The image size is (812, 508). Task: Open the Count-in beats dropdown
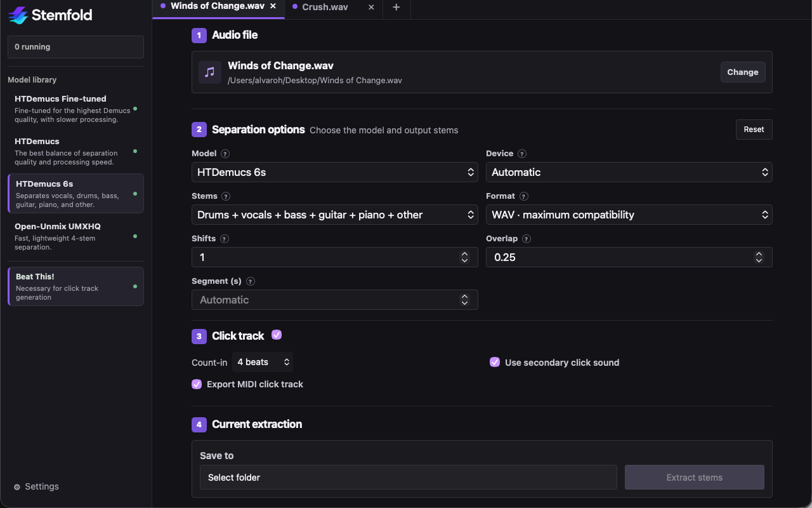tap(263, 362)
